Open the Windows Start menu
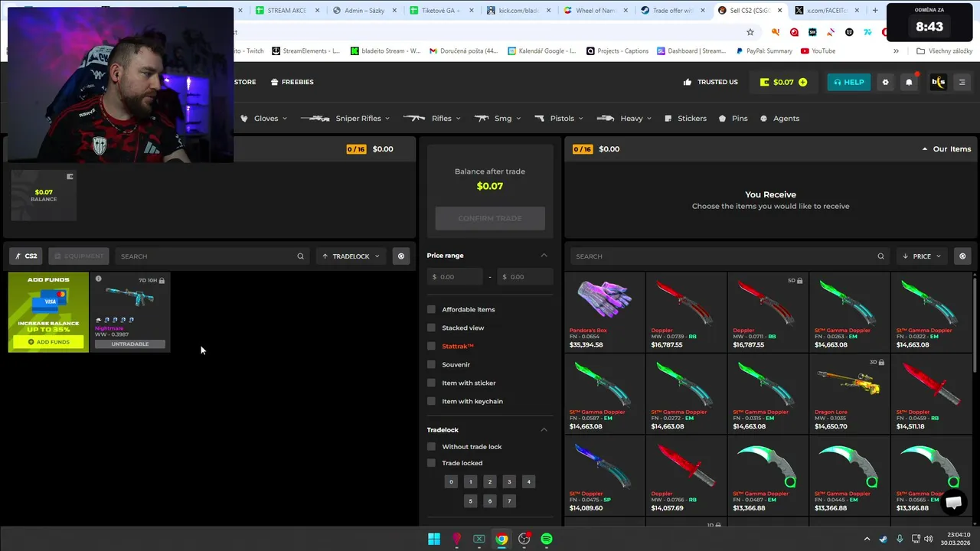The width and height of the screenshot is (980, 551). tap(434, 539)
